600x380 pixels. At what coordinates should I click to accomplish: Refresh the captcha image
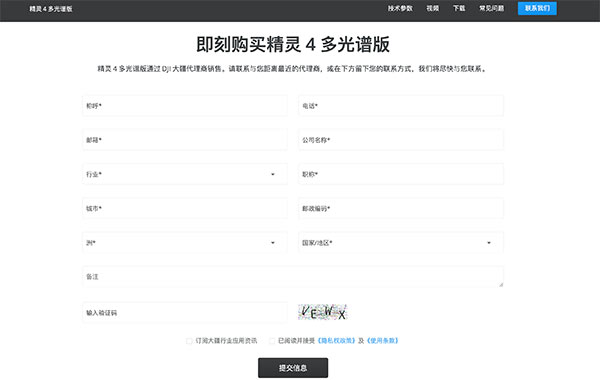point(322,312)
